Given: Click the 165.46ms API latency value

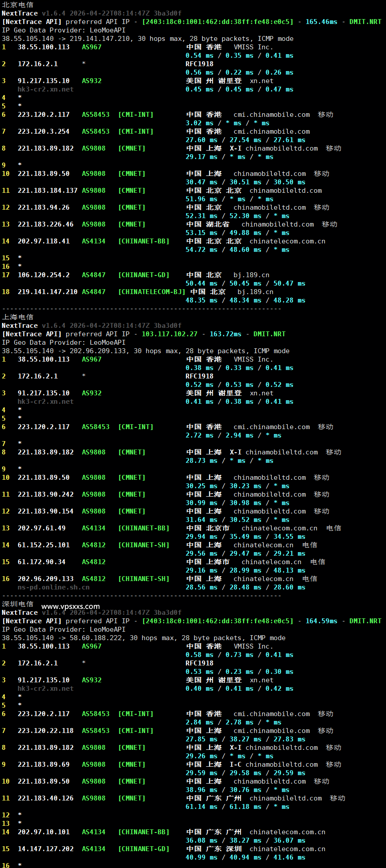Looking at the screenshot, I should [321, 22].
